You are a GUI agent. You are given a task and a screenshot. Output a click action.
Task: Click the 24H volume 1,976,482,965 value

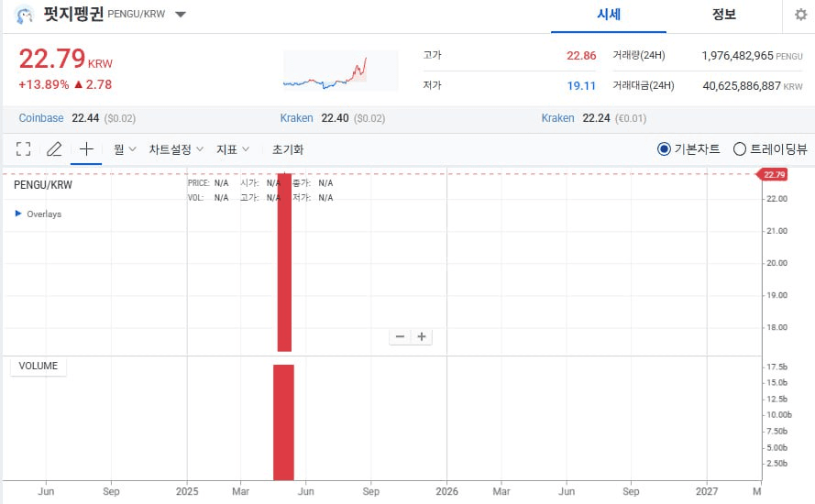tap(737, 56)
